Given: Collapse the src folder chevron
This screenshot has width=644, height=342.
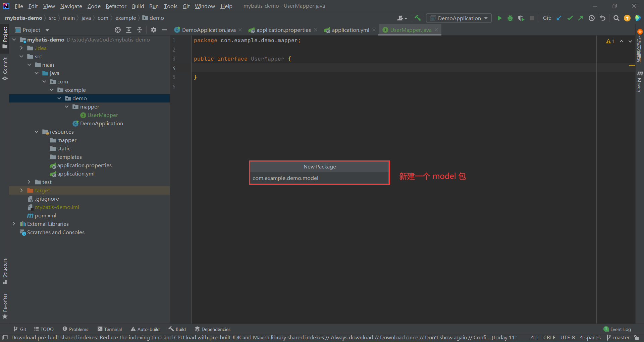Looking at the screenshot, I should coord(21,56).
